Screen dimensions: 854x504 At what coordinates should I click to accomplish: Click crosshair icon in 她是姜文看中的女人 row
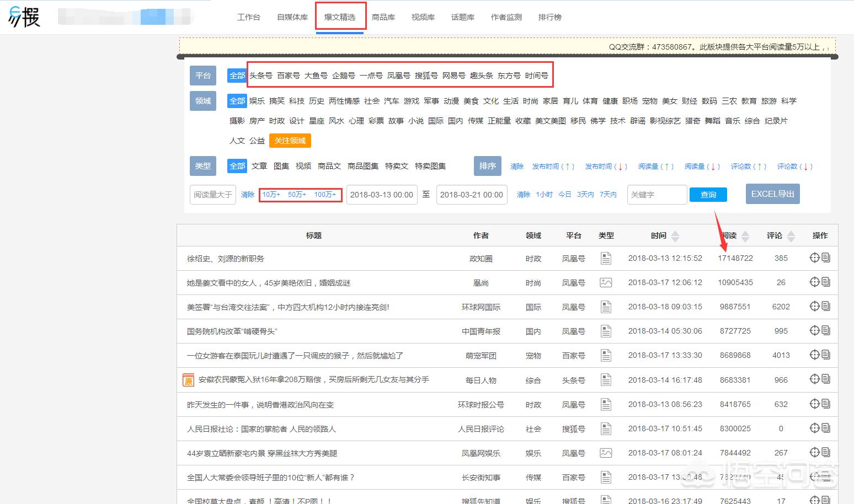pos(814,282)
